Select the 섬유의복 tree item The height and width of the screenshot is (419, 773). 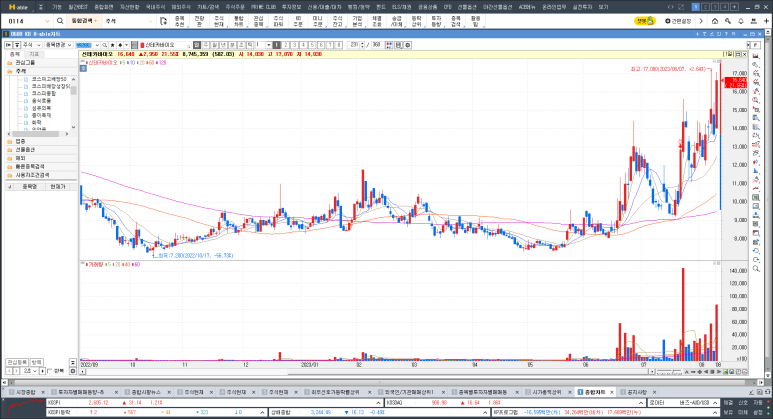point(41,108)
